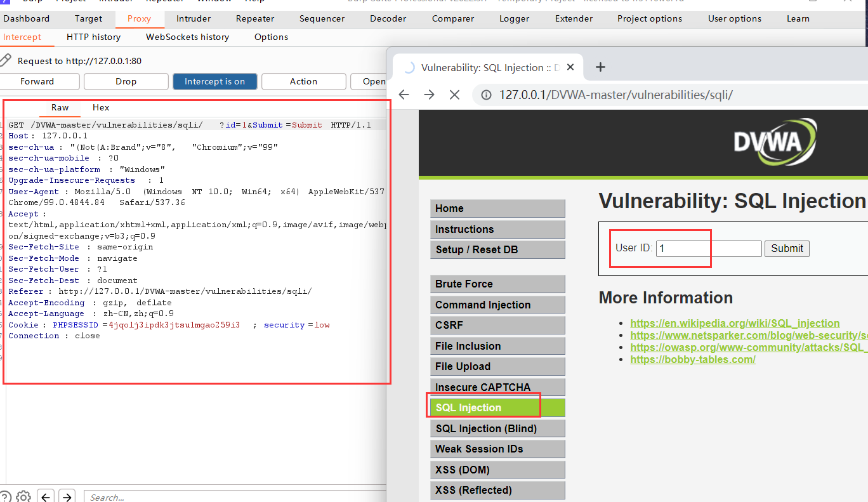The width and height of the screenshot is (868, 502).
Task: Click the browser address bar URL
Action: [615, 95]
